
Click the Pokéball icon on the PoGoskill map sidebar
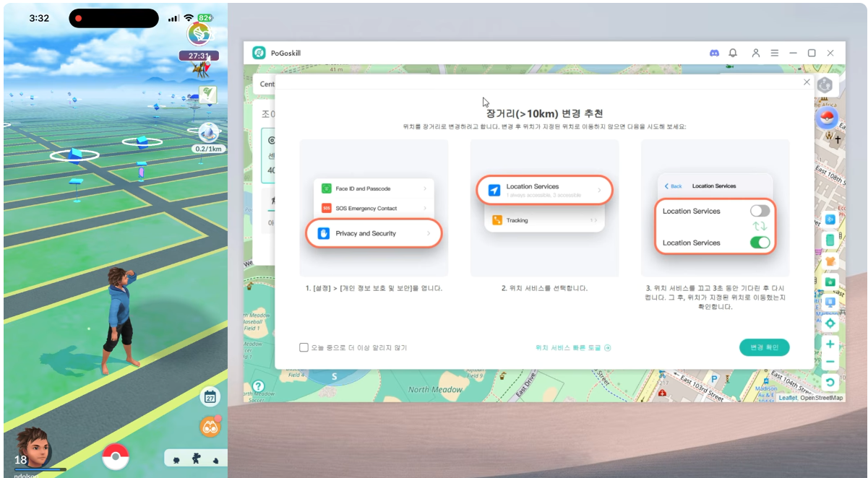[x=827, y=118]
